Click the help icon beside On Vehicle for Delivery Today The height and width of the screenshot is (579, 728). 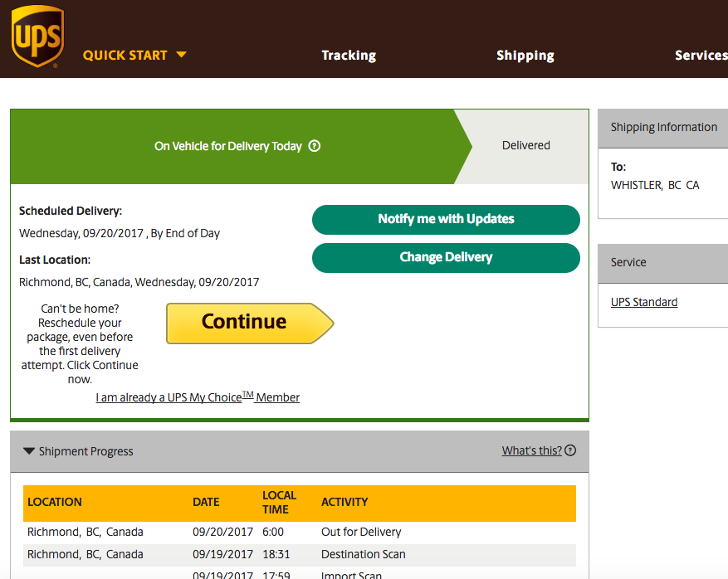315,146
